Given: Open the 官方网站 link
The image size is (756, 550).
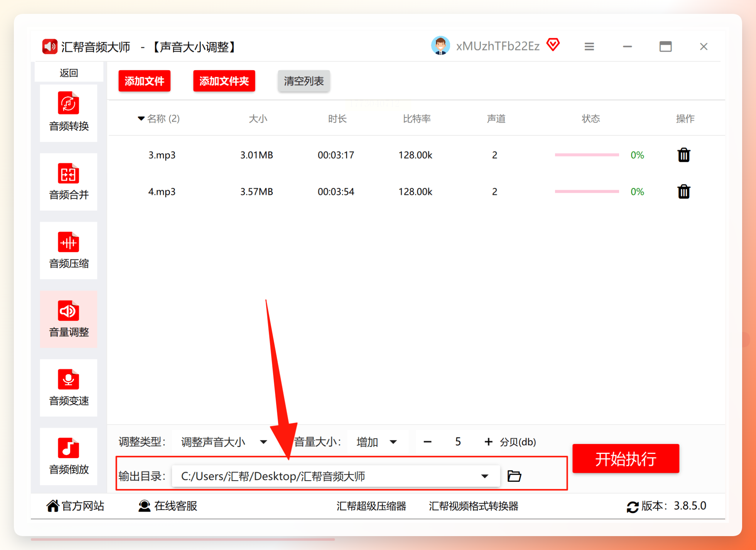Looking at the screenshot, I should 75,506.
